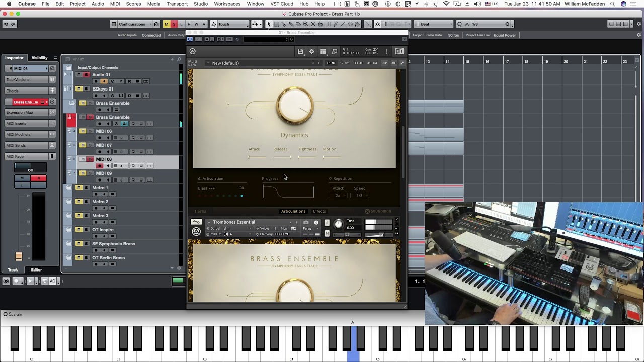Select Object Selection arrow tool in Cubase toolbar

click(x=268, y=24)
